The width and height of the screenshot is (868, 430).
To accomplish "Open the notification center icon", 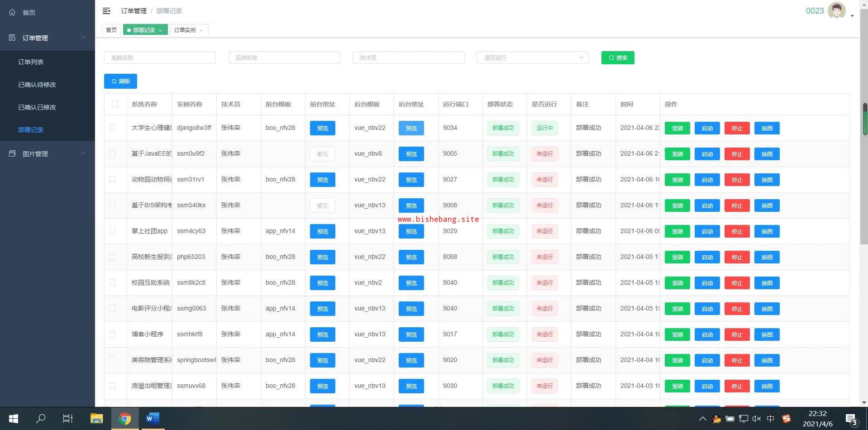I will (x=852, y=419).
